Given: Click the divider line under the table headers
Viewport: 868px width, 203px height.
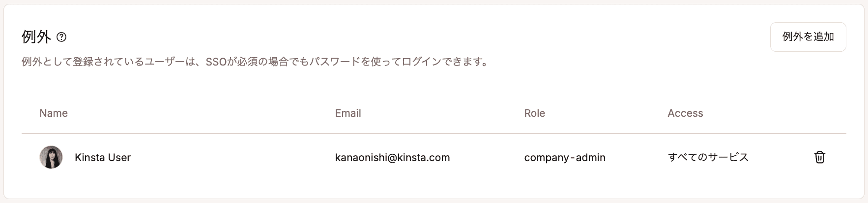Looking at the screenshot, I should (433, 133).
